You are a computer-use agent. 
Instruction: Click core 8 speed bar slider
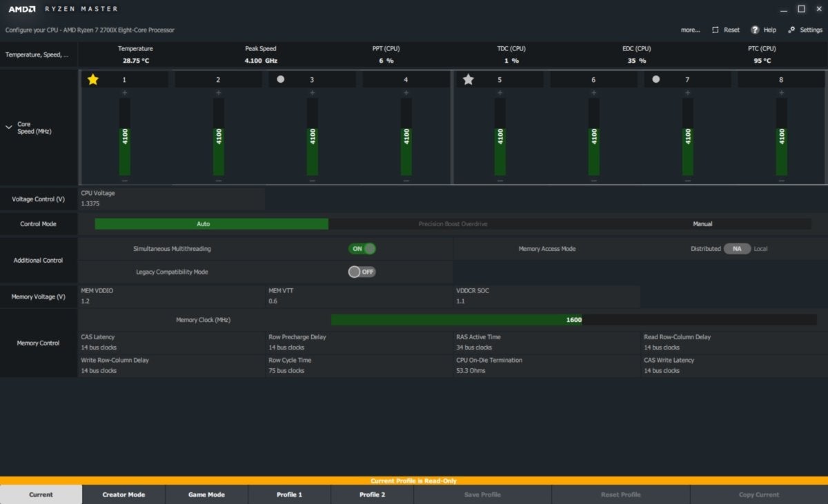[x=782, y=137]
